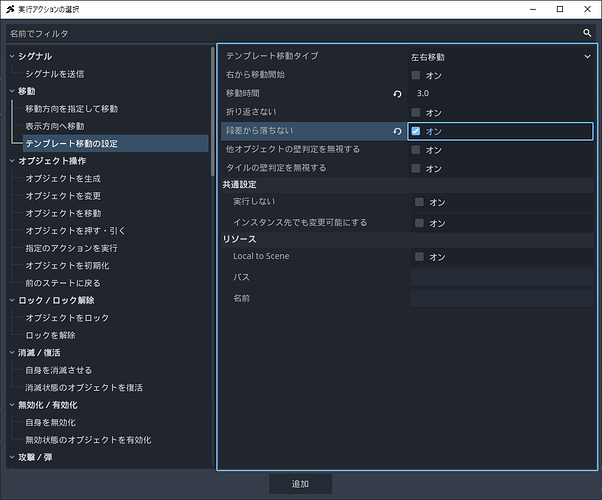
Task: Select 自身を無効化 action
Action: click(50, 423)
